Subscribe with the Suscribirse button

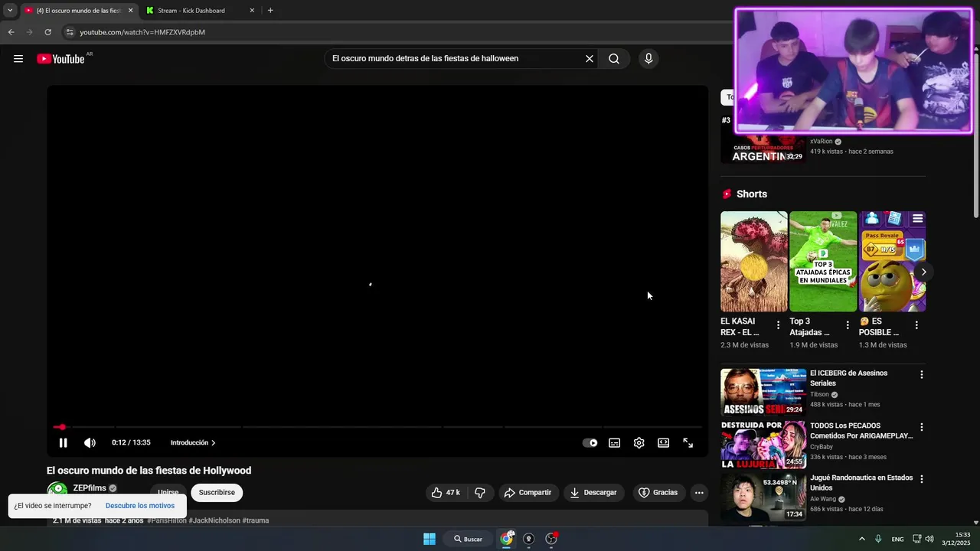217,493
